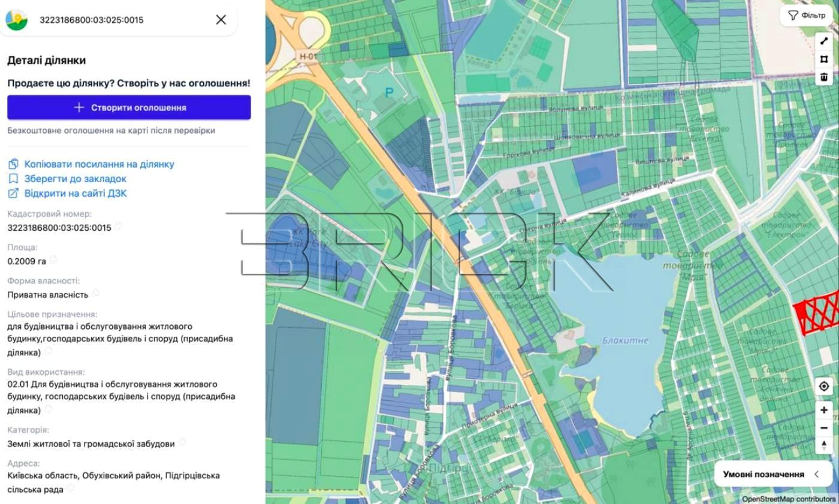Screen dimensions: 839x504
Task: Click the 'Н-01' road marker on map
Action: pyautogui.click(x=307, y=56)
